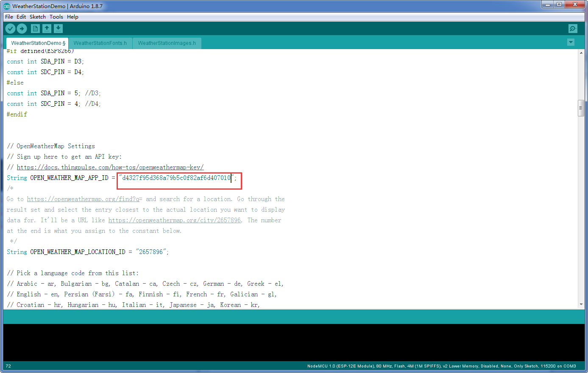Expand the tab options dropdown arrow
The image size is (588, 373).
[571, 42]
